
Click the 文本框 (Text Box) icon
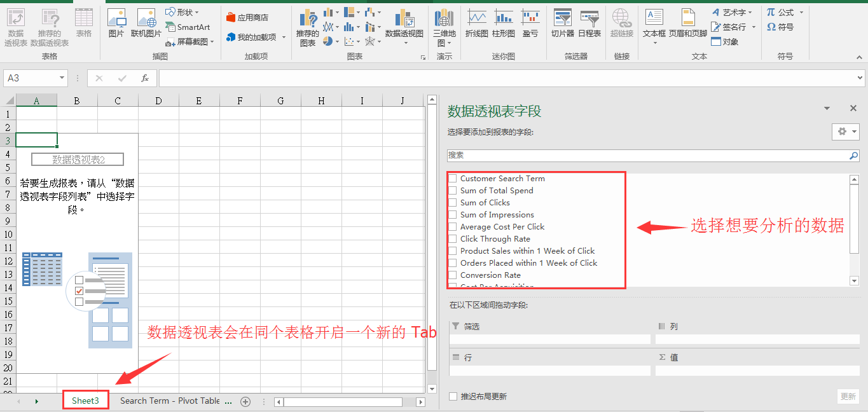pyautogui.click(x=654, y=23)
